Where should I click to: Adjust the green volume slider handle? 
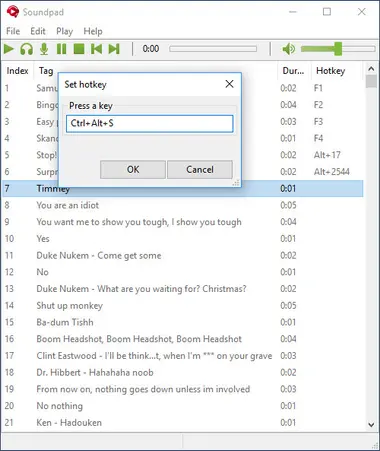tap(338, 49)
